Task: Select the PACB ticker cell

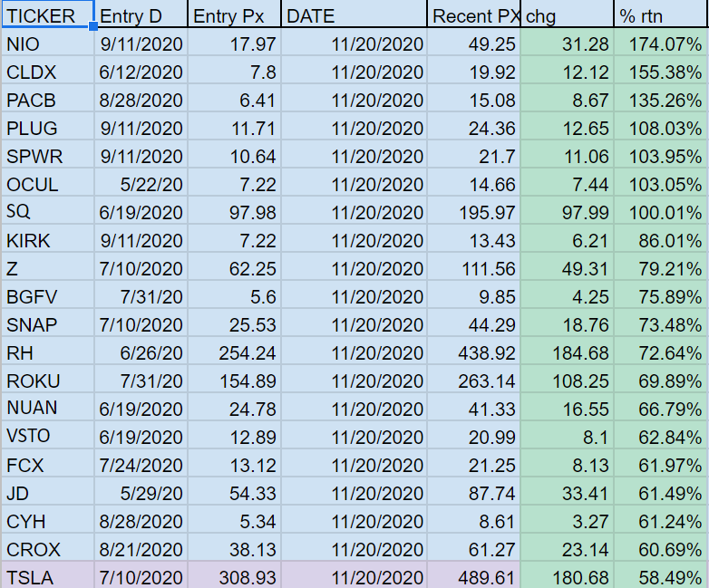Action: point(47,99)
